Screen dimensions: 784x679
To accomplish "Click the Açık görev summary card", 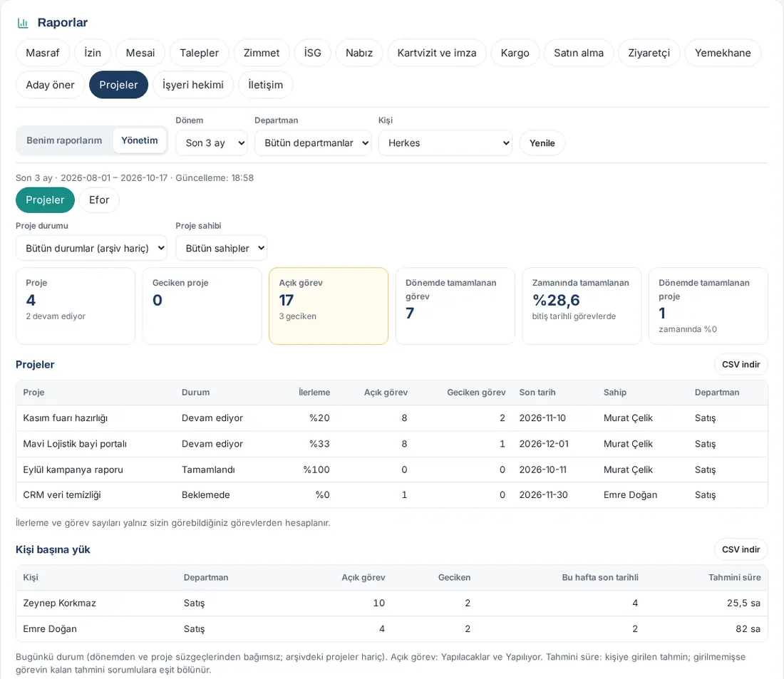I will (329, 306).
